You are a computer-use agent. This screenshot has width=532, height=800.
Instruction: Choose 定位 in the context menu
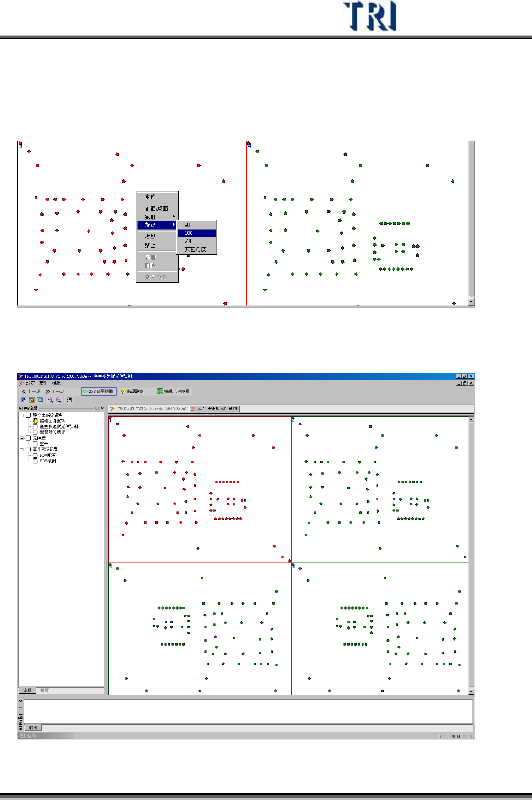157,197
